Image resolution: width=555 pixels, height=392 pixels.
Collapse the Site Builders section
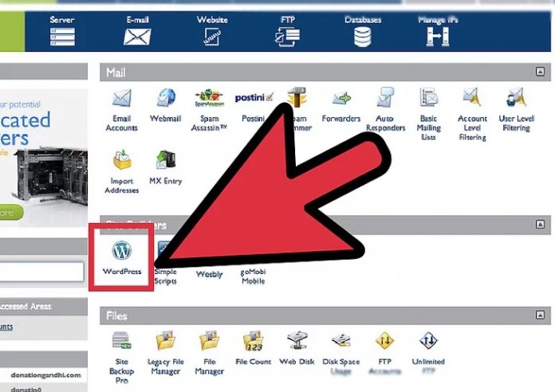pyautogui.click(x=541, y=225)
